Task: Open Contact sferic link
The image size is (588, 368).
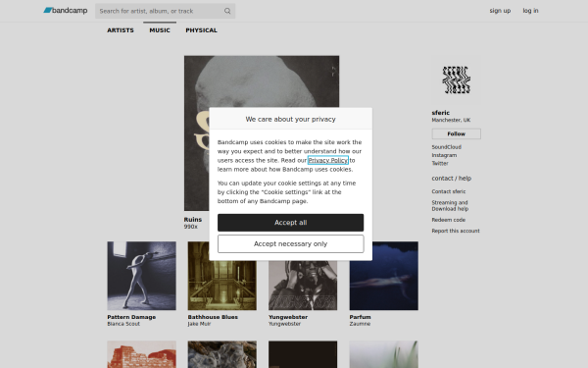Action: 449,191
